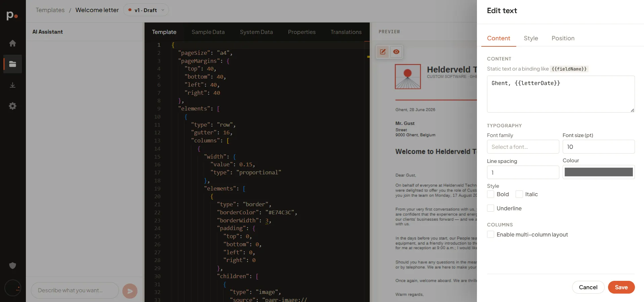Open settings via the gear icon

(x=12, y=106)
